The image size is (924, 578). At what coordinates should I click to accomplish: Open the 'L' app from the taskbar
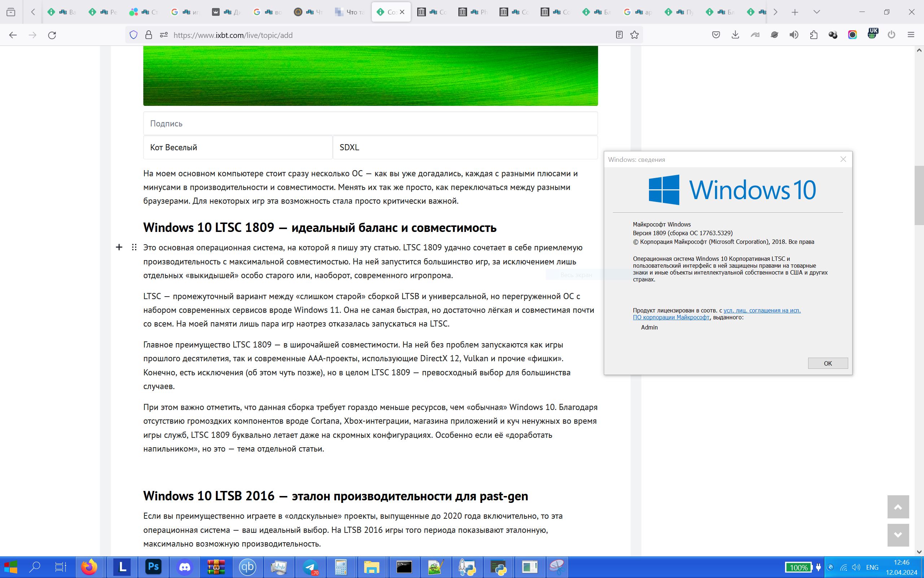pos(122,567)
